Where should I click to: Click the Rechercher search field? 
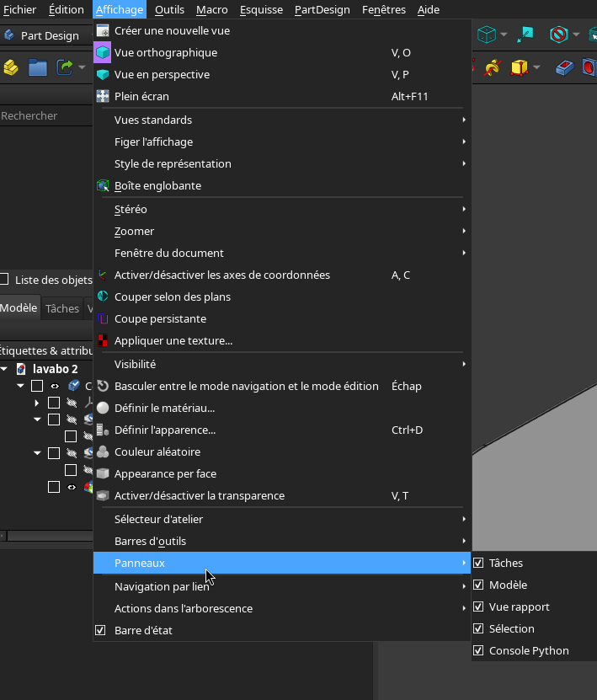46,115
